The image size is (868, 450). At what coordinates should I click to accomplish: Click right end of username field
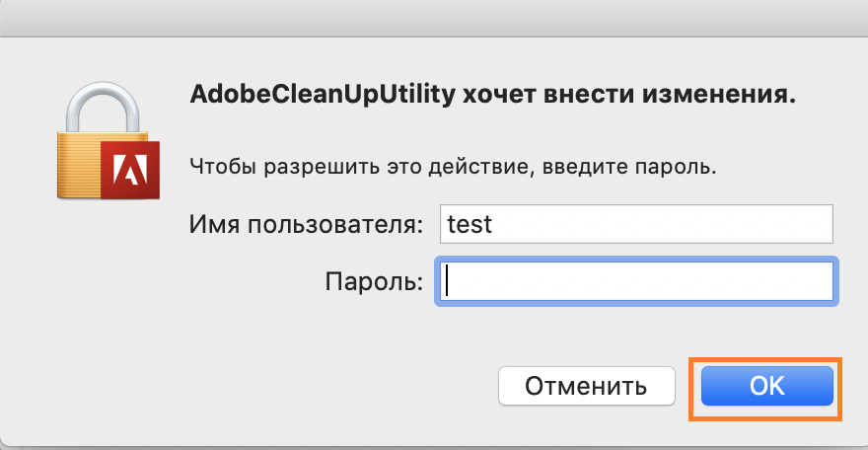pyautogui.click(x=819, y=224)
